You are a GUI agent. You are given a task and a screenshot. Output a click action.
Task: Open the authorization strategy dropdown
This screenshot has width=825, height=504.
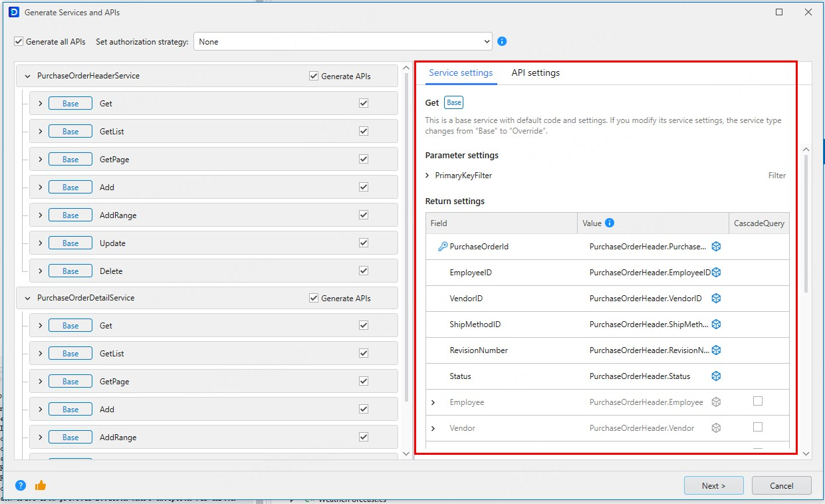tap(342, 42)
